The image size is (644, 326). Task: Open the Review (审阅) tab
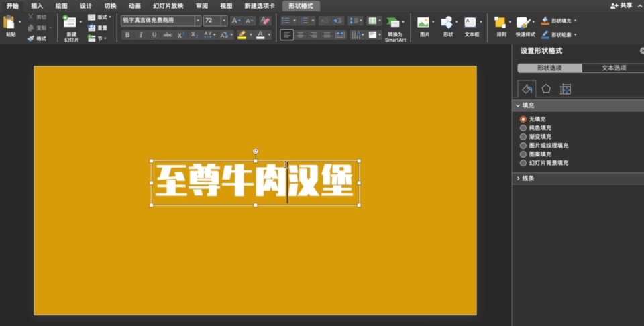[202, 6]
